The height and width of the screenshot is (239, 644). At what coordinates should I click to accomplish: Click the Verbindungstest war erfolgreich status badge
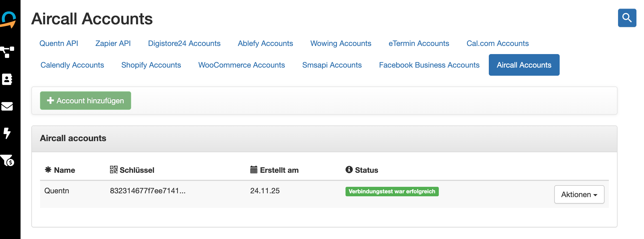click(x=392, y=191)
